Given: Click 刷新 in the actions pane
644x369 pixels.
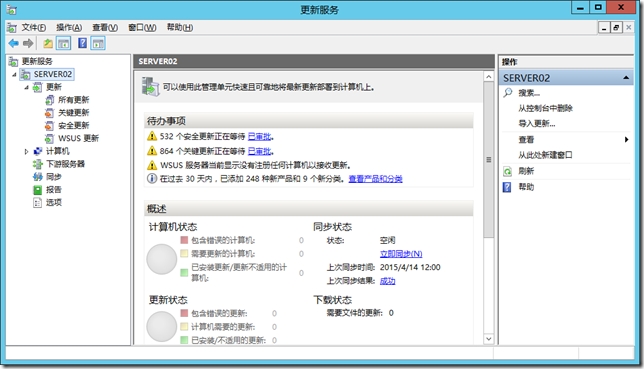Looking at the screenshot, I should 526,171.
